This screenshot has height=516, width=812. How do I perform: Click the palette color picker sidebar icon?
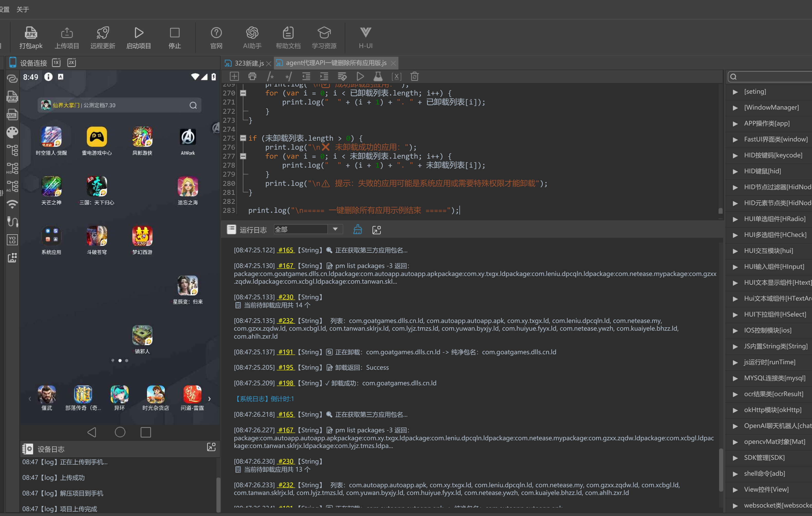coord(13,132)
